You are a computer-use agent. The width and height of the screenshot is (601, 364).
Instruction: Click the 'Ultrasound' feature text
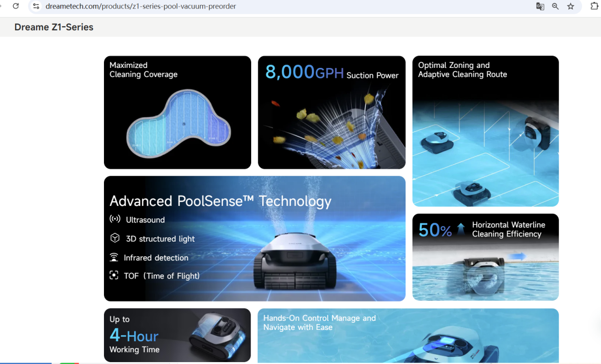(145, 220)
